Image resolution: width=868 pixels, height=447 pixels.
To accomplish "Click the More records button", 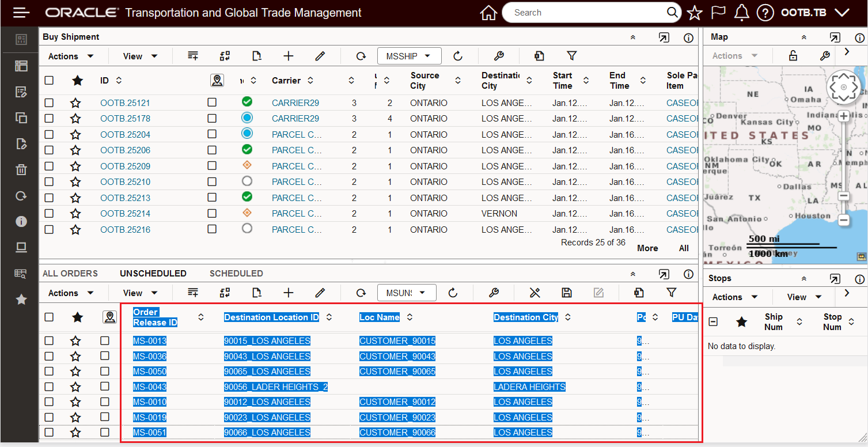I will pos(647,248).
